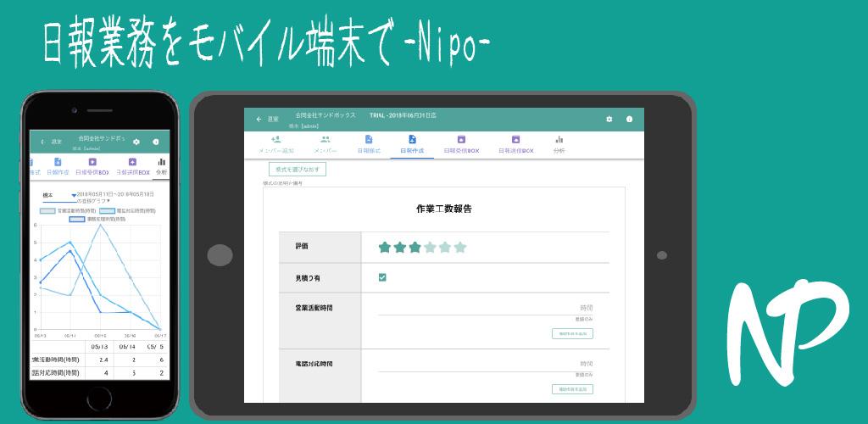Tap the back arrow in the tablet header
This screenshot has width=868, height=424.
259,119
